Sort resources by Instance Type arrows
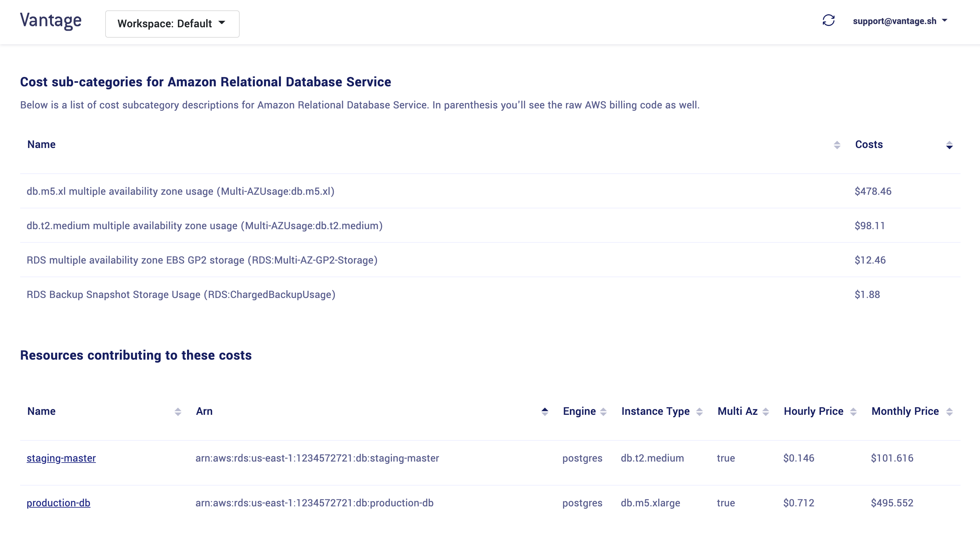Image resolution: width=980 pixels, height=544 pixels. (x=699, y=412)
